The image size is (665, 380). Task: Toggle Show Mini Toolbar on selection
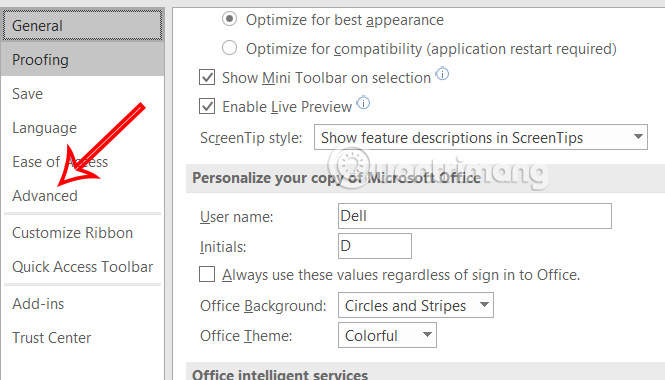[207, 77]
